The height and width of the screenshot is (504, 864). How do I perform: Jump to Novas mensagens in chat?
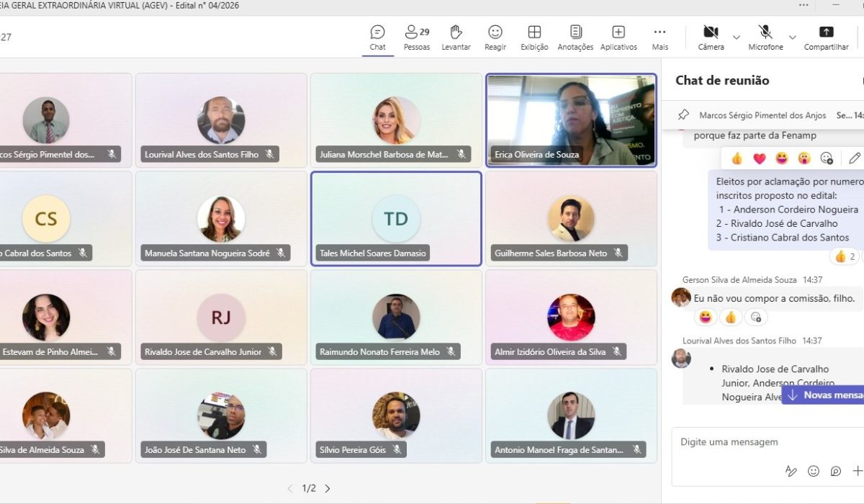[824, 395]
